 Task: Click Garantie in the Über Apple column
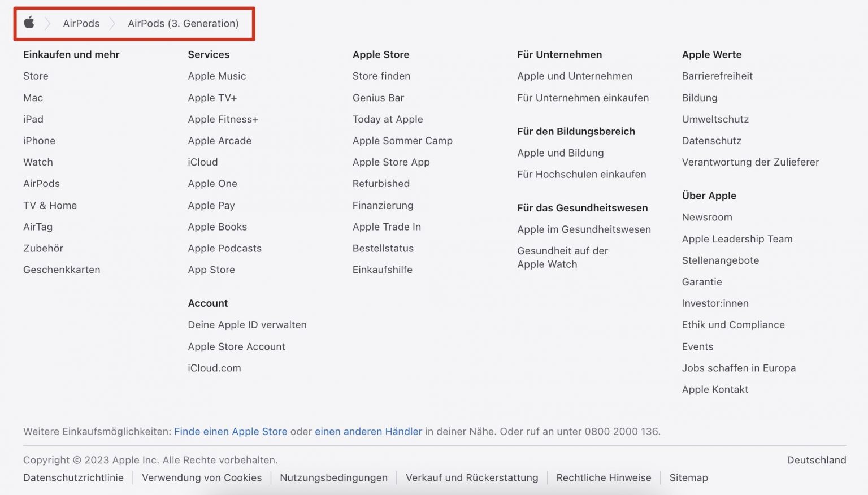701,281
